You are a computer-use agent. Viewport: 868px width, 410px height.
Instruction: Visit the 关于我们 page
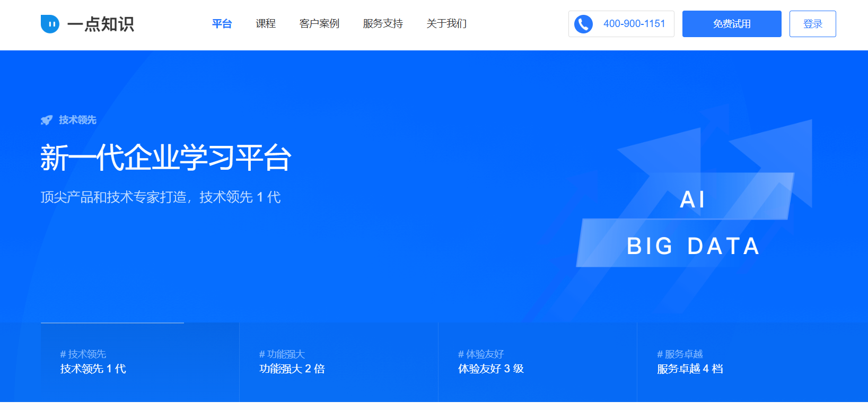[x=446, y=24]
